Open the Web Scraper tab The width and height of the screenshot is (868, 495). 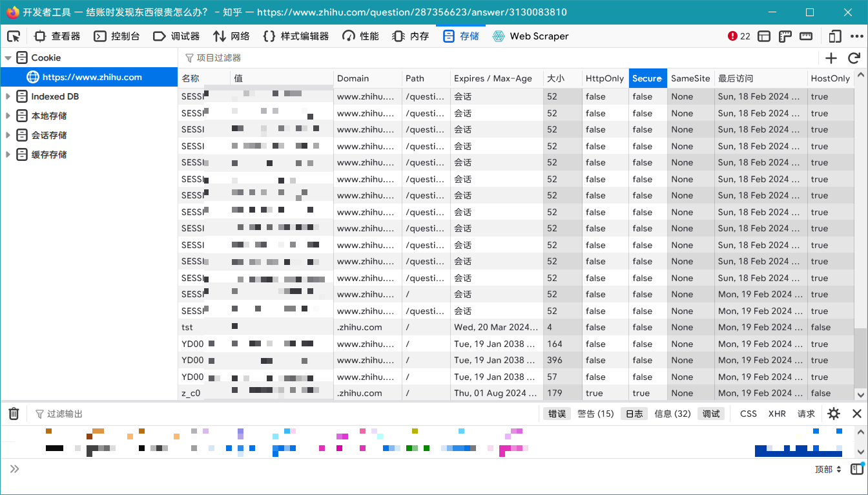tap(530, 36)
